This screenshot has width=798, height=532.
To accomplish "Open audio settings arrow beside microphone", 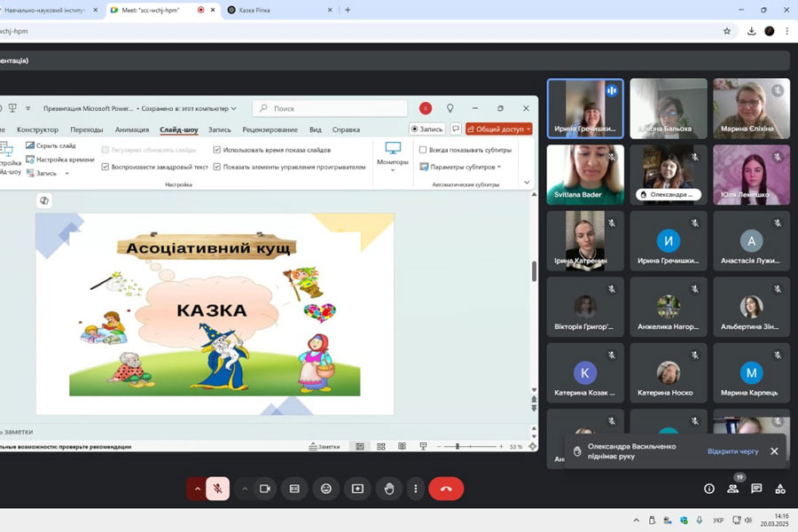I will pyautogui.click(x=198, y=489).
